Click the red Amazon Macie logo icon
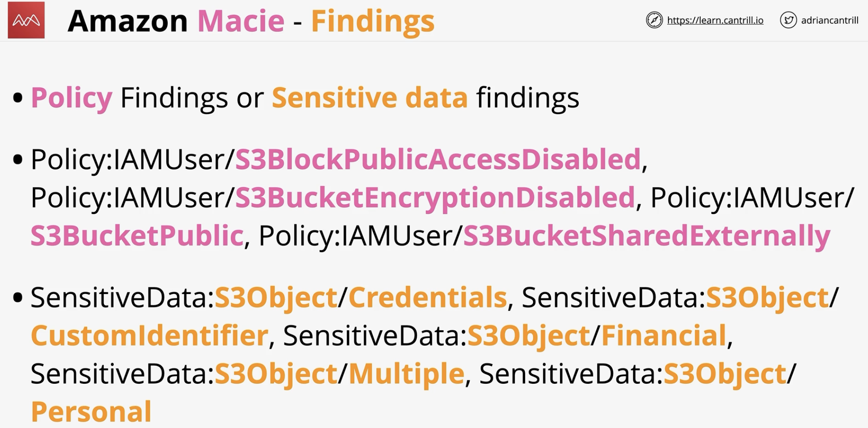Viewport: 868px width, 428px height. click(26, 20)
